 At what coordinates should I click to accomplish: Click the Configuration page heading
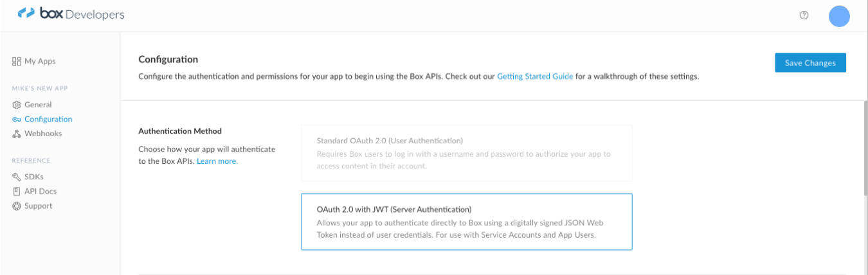[168, 60]
